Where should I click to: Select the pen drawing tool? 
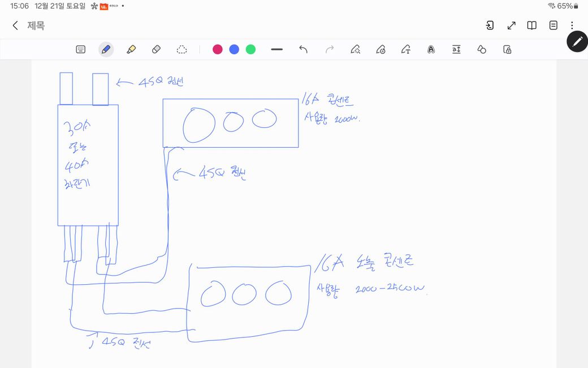106,49
